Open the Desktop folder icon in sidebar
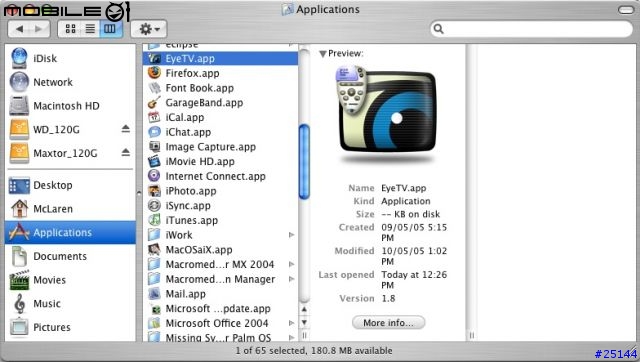Screen dimensions: 640x362 click(x=19, y=185)
